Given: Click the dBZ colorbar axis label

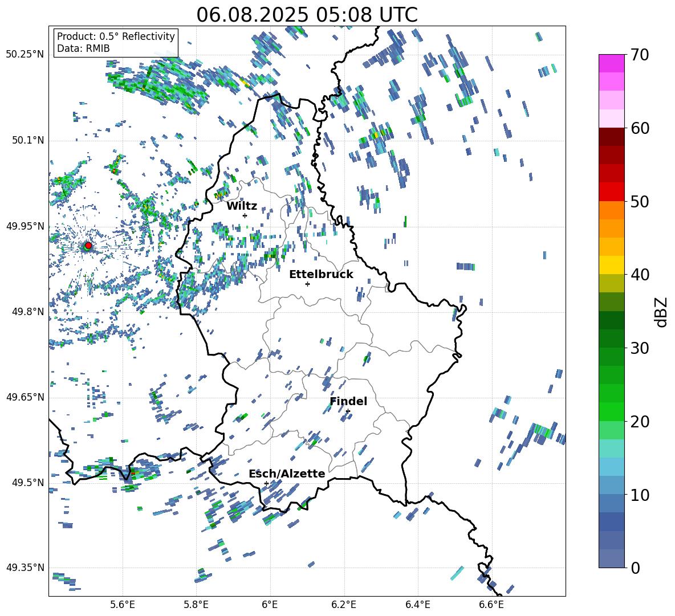Looking at the screenshot, I should pyautogui.click(x=662, y=312).
